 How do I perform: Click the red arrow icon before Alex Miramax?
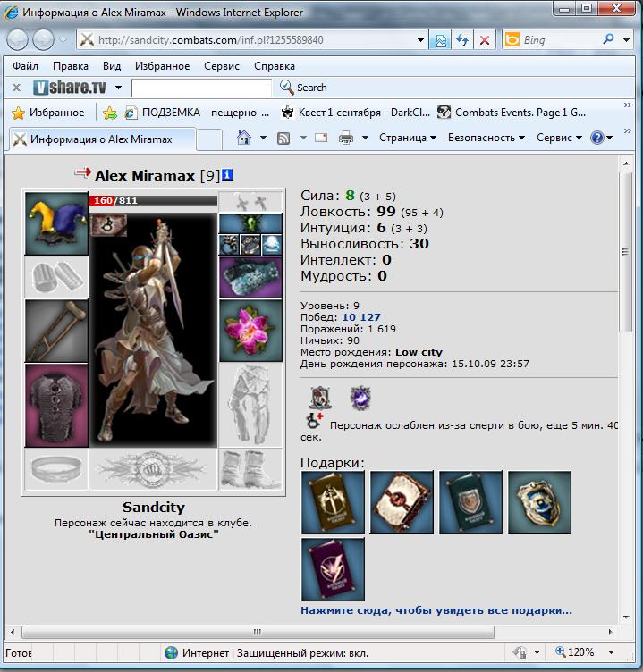click(82, 172)
